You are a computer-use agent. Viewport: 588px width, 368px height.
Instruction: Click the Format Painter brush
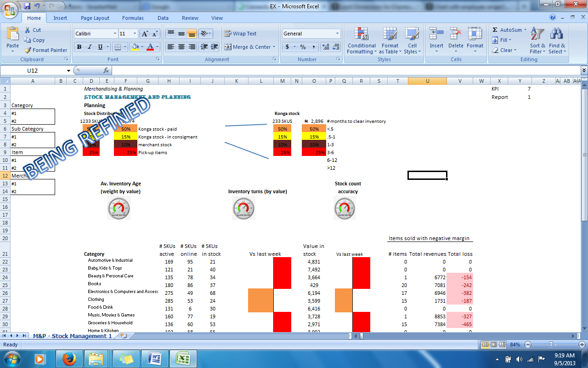click(x=46, y=50)
